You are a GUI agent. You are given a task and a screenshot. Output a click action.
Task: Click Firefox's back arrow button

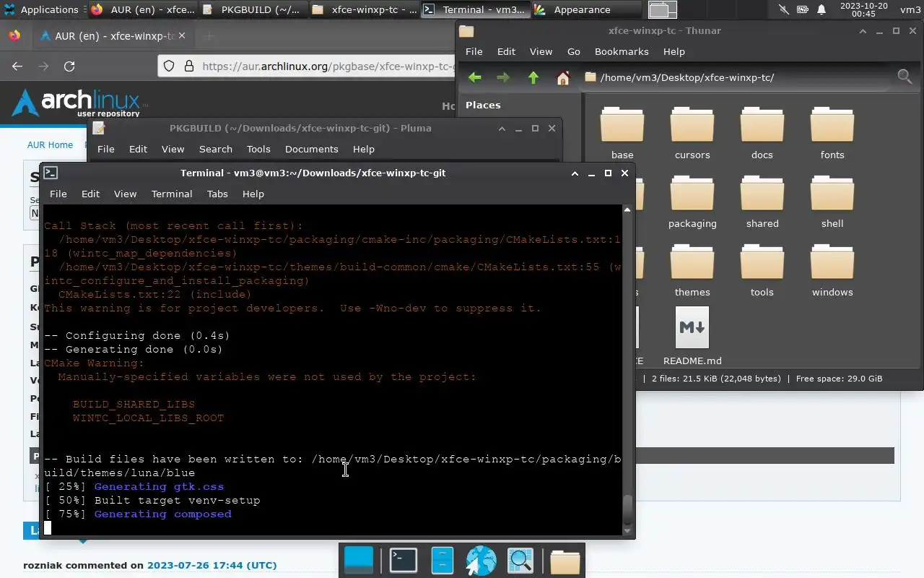tap(17, 66)
